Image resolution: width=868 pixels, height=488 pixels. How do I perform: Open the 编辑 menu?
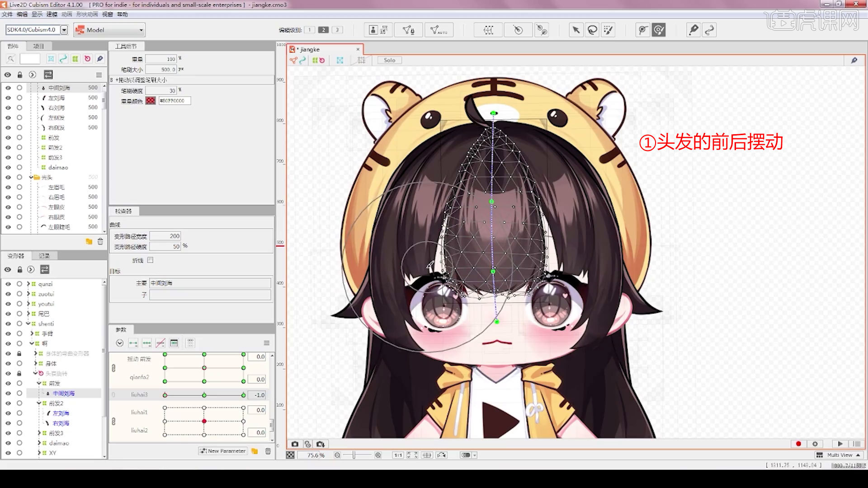pos(22,14)
